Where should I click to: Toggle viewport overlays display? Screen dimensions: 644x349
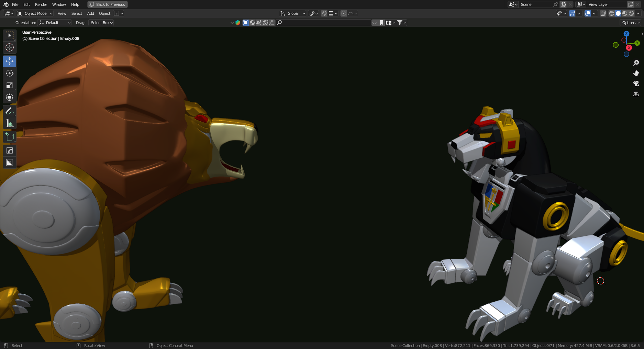588,13
